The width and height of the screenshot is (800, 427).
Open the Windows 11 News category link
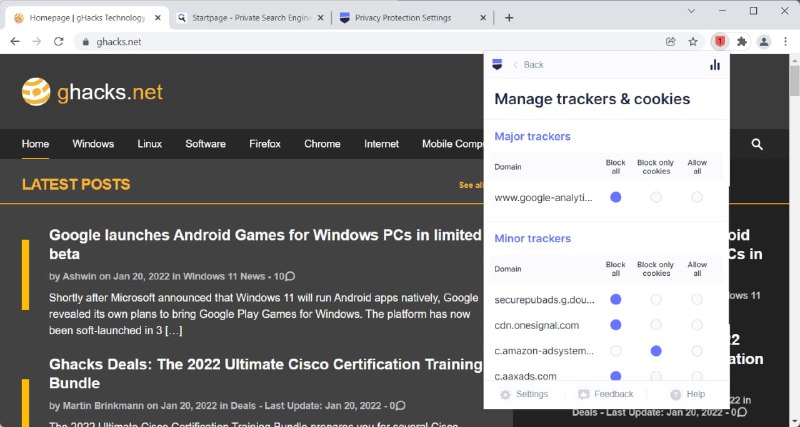224,277
